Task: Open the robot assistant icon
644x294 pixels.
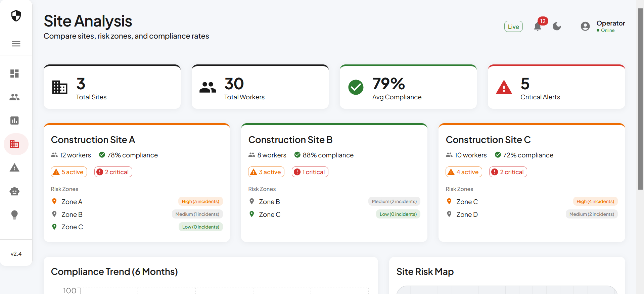Action: [x=14, y=191]
